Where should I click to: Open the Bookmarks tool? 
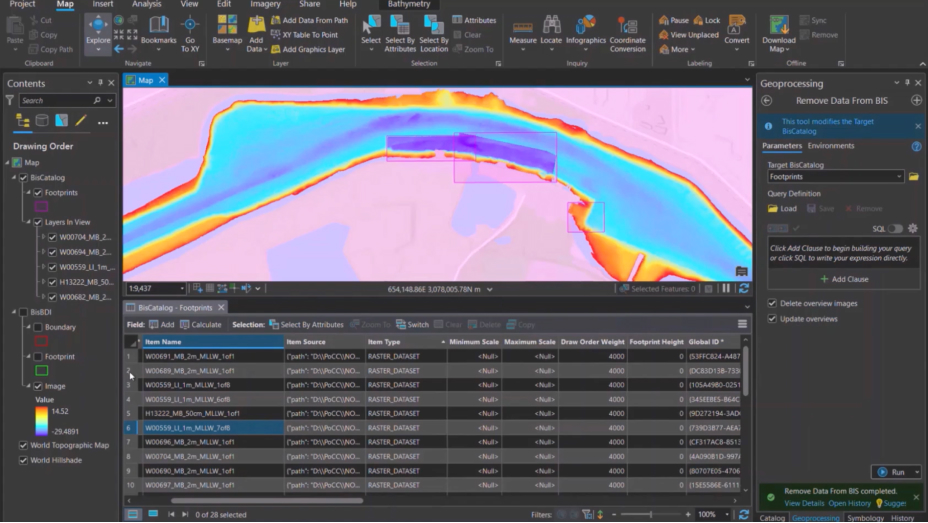158,28
